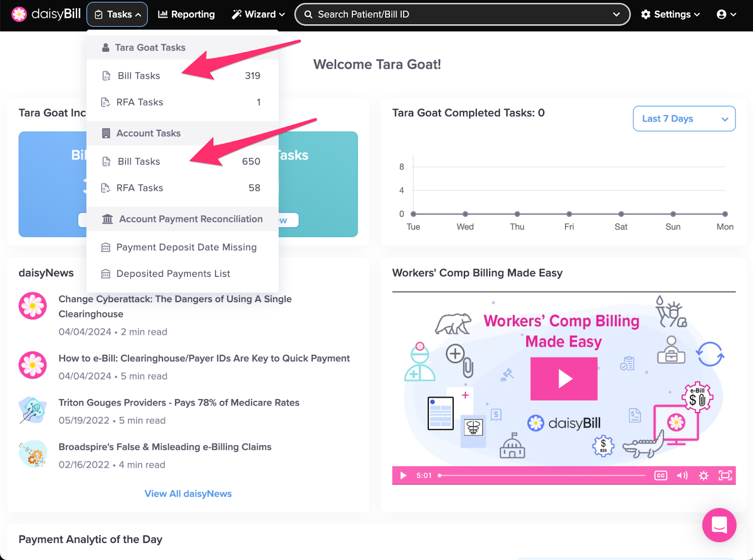Play the Workers' Comp Billing video
This screenshot has height=560, width=753.
pos(564,379)
